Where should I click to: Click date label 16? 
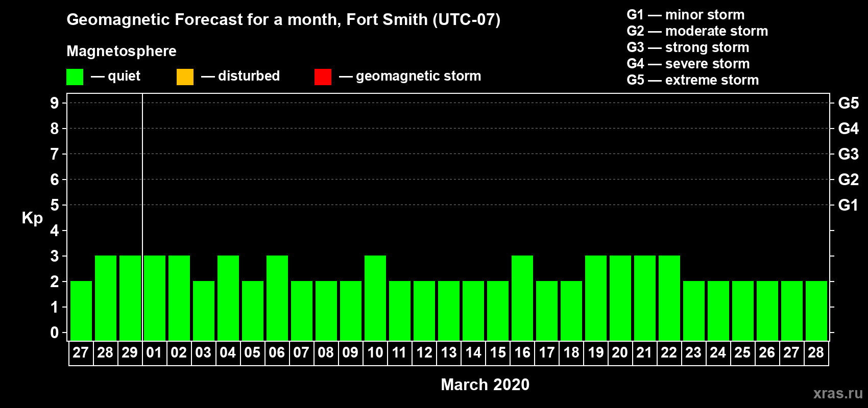point(522,352)
